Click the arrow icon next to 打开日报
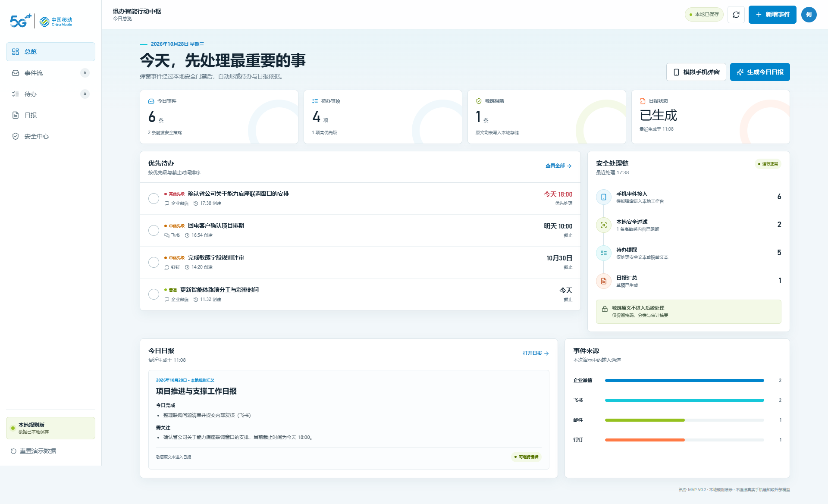Screen dimensions: 828x504 click(x=546, y=354)
